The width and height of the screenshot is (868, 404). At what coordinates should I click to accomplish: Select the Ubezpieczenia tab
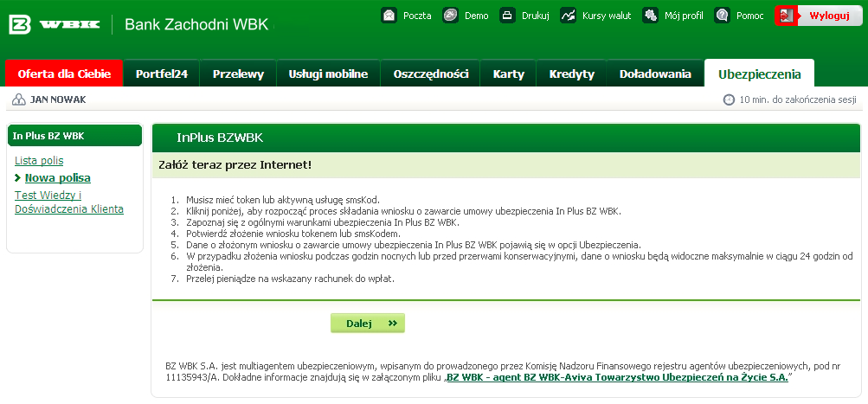(x=760, y=74)
